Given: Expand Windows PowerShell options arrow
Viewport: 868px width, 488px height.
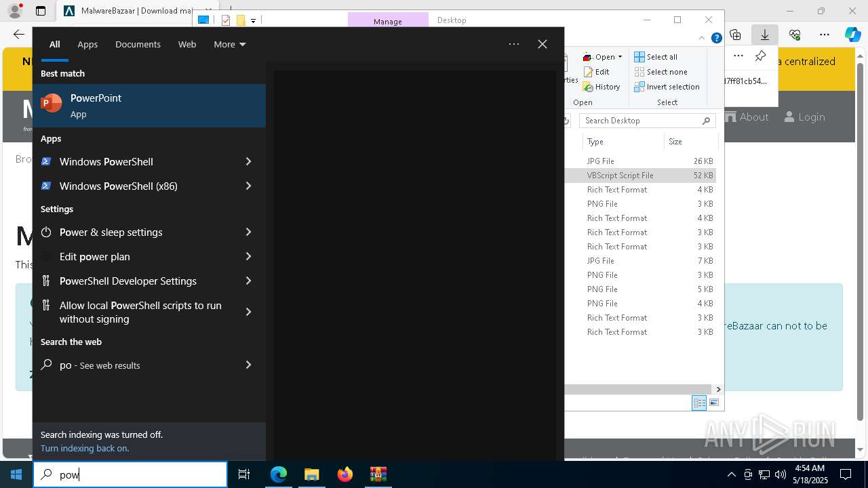Looking at the screenshot, I should pos(248,161).
